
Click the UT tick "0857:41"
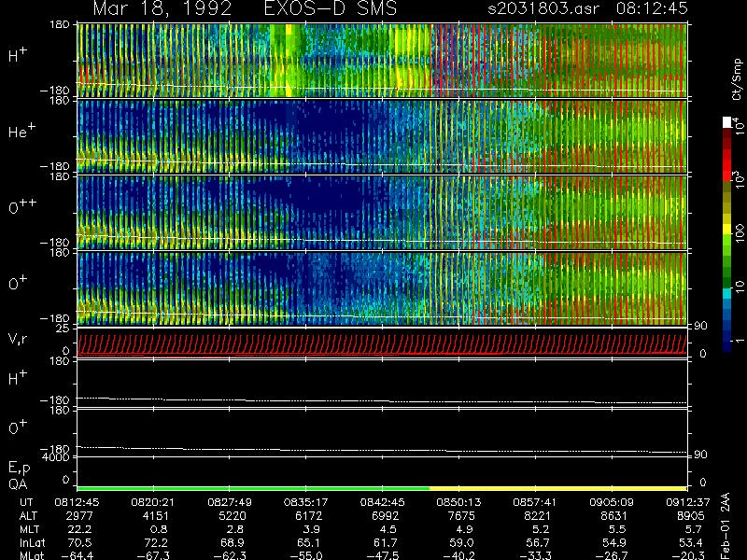coord(535,502)
